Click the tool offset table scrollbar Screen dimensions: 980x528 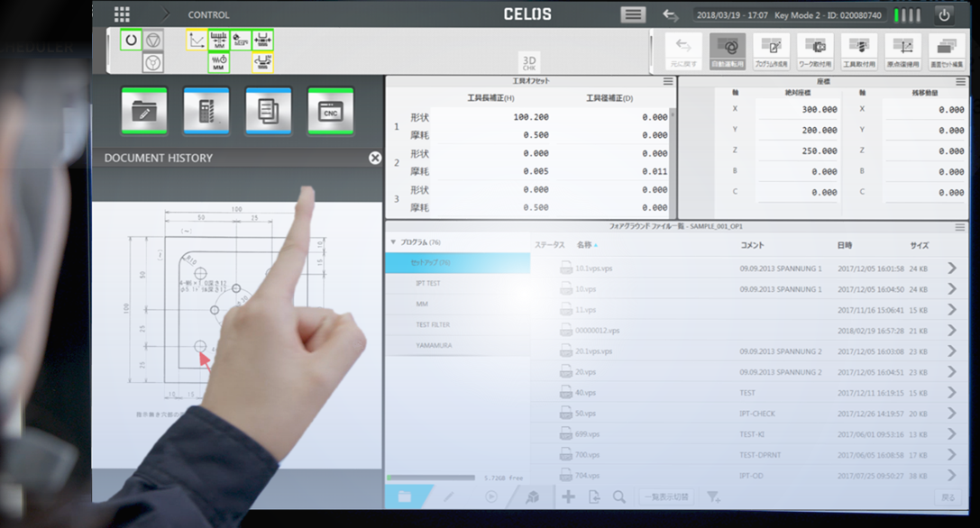click(x=673, y=162)
